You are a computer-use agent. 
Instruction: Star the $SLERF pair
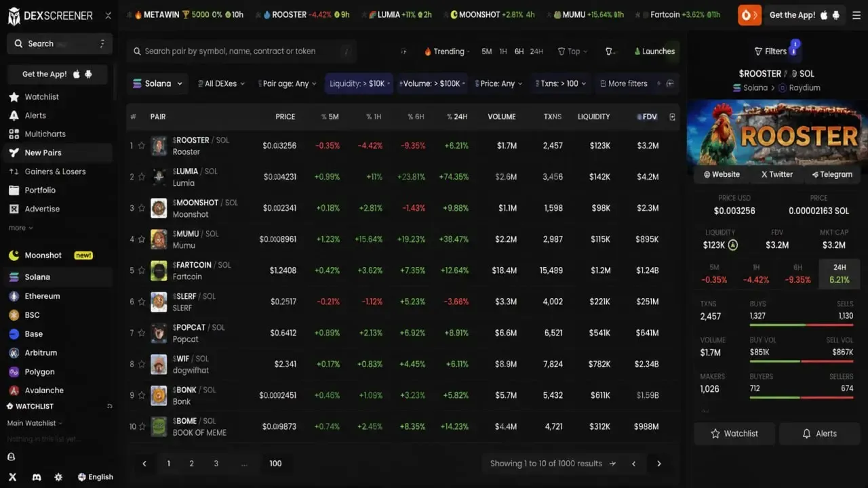point(142,302)
